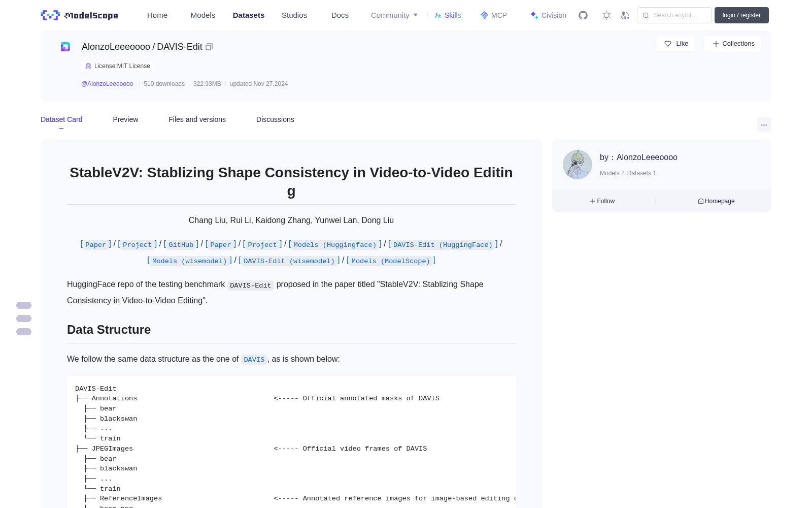Follow the DAVIS link in Data Structure
The width and height of the screenshot is (812, 508).
pyautogui.click(x=254, y=359)
